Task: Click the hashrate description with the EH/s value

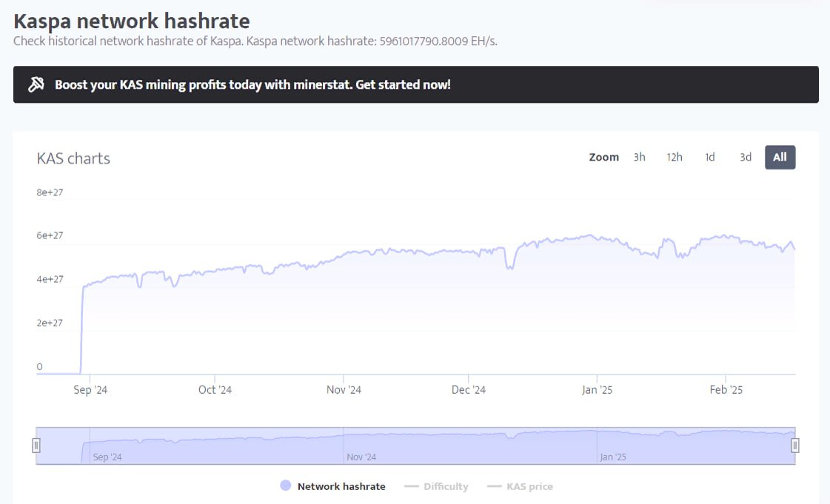Action: pyautogui.click(x=255, y=41)
